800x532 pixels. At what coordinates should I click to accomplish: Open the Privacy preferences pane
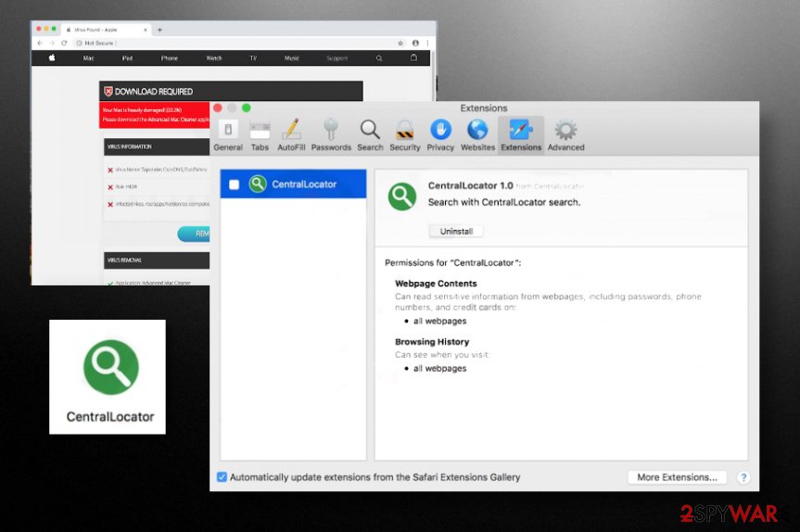pos(440,134)
